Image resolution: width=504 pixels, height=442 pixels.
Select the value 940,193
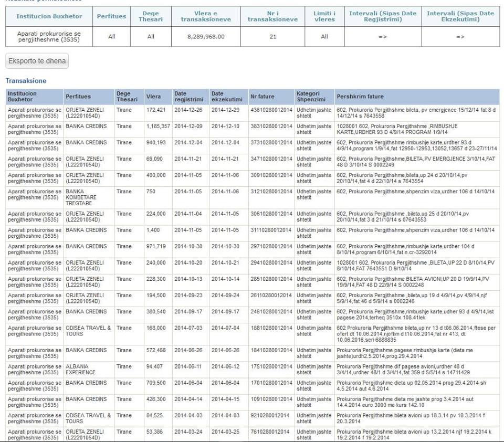click(156, 142)
